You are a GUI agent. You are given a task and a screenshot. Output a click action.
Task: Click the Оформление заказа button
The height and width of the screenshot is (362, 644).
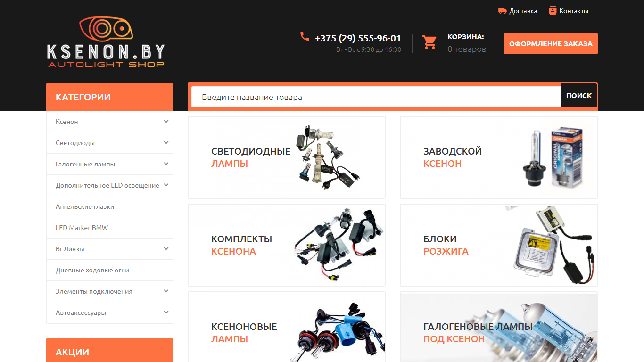click(551, 43)
